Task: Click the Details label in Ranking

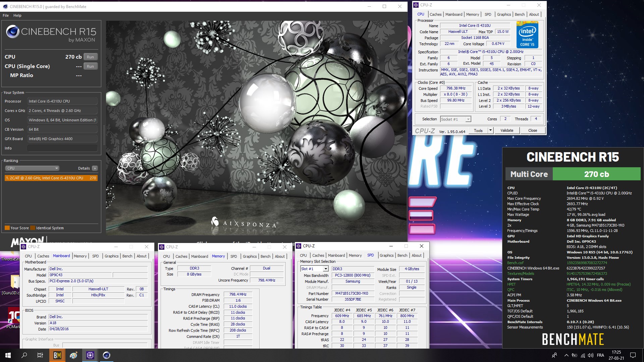Action: (84, 168)
